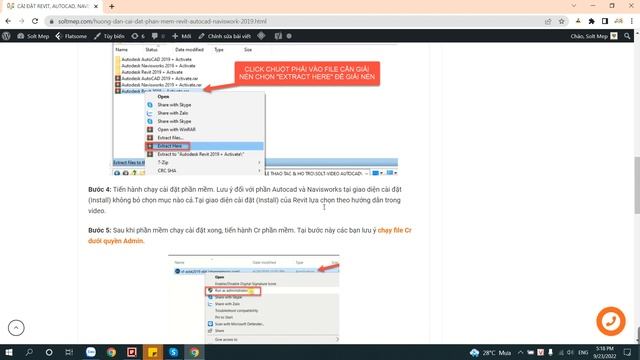Open the weather widget showing 28°C
This screenshot has width=640, height=360.
tap(490, 353)
